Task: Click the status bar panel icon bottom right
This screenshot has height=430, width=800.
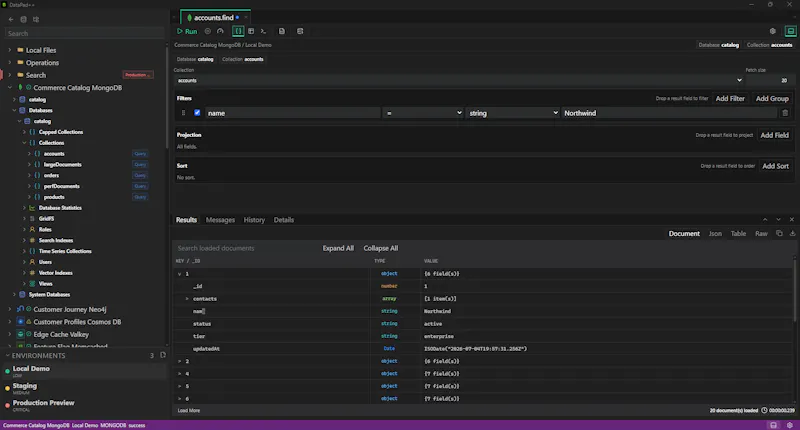Action: click(x=773, y=425)
